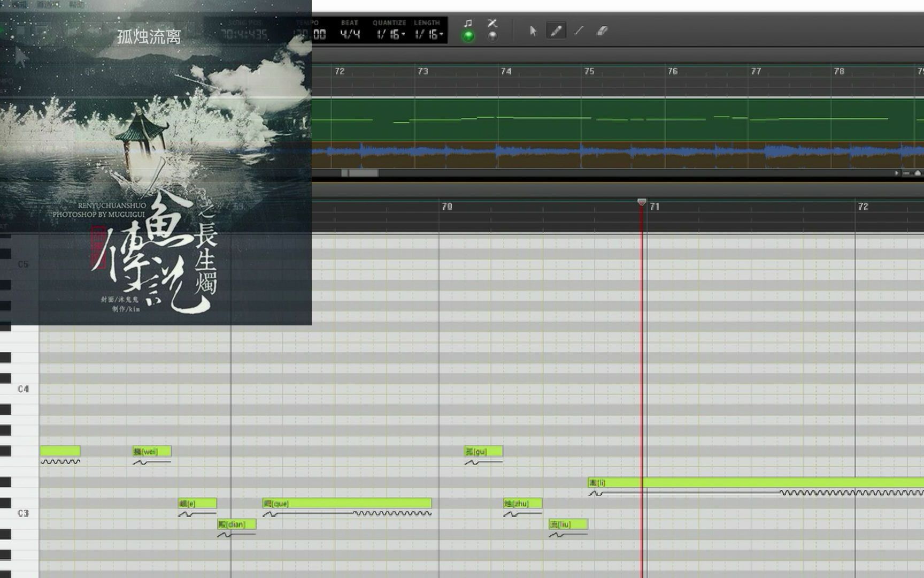This screenshot has height=578, width=924.
Task: Click the 孤烛流离 title text
Action: 149,37
